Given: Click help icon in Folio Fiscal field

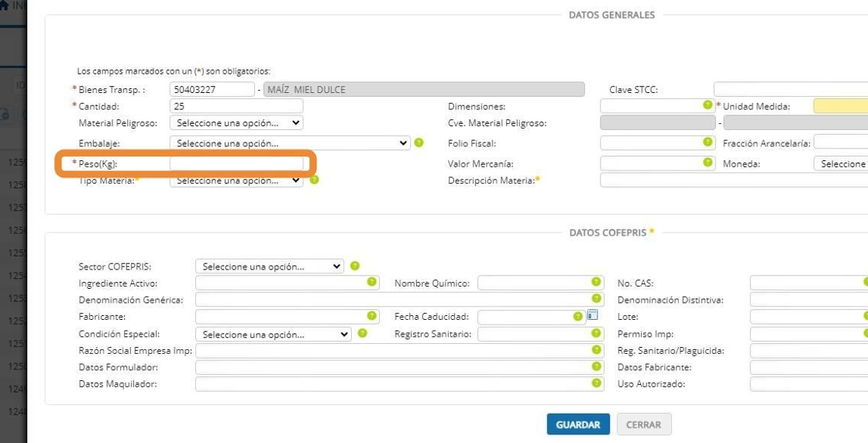Looking at the screenshot, I should click(x=707, y=142).
